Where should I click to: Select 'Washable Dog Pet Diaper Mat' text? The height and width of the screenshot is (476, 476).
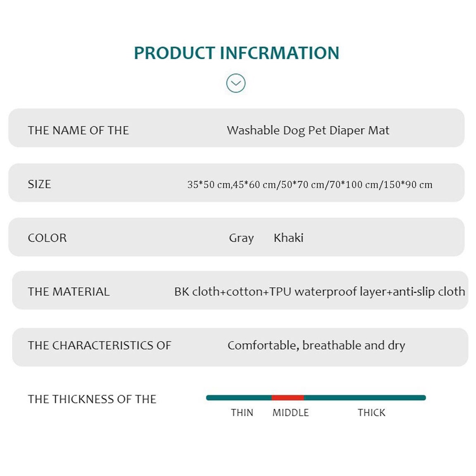click(308, 131)
